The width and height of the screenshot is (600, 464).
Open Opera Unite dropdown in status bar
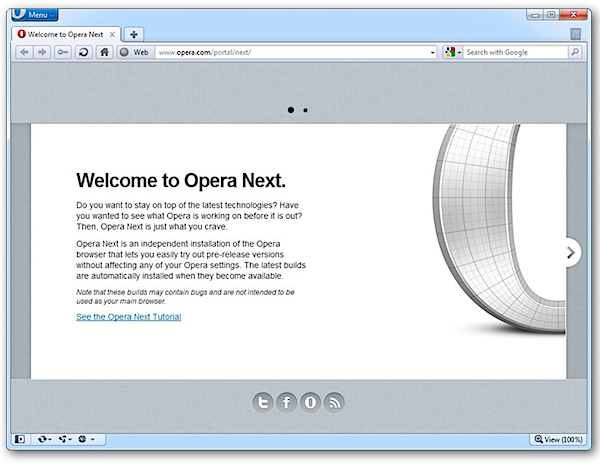(65, 439)
